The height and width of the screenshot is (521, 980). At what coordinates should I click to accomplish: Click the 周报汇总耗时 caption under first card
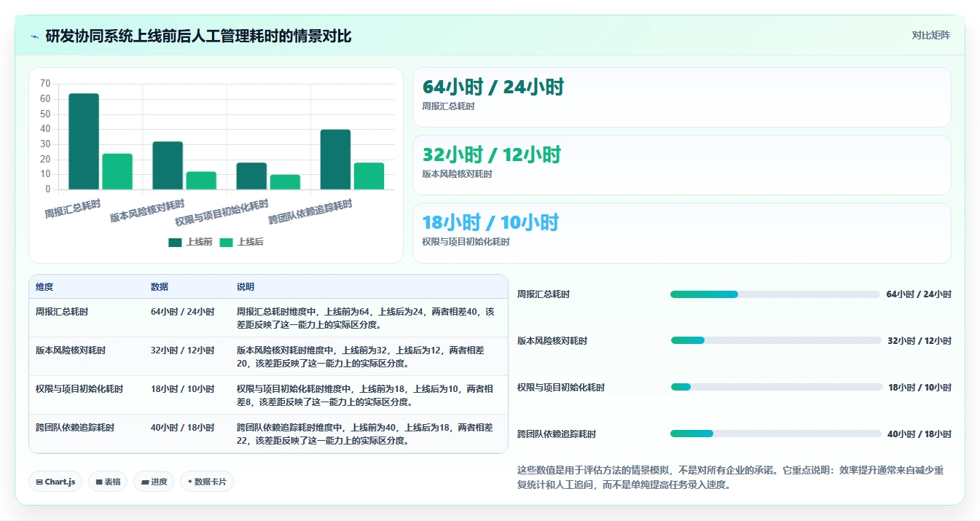click(x=448, y=106)
